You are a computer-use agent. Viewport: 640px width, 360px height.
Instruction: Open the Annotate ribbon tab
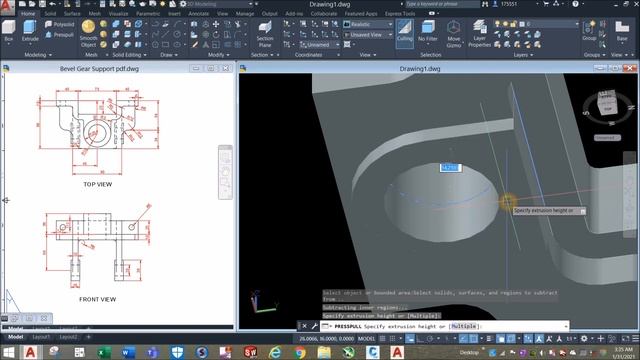click(198, 13)
